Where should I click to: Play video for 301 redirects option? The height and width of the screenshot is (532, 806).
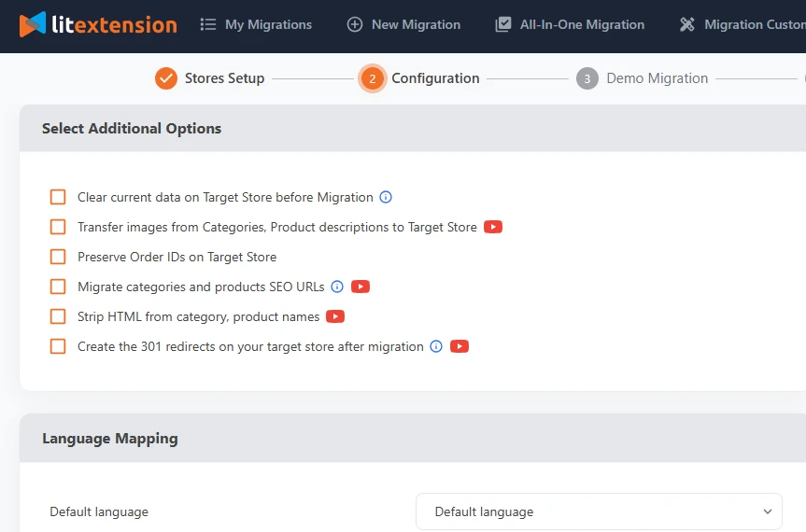[x=460, y=346]
